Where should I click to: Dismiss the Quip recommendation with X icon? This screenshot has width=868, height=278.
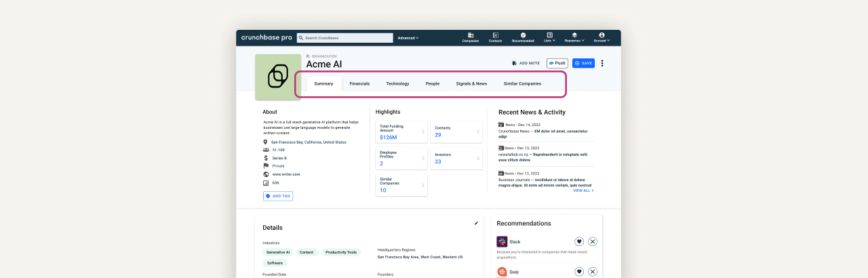[593, 272]
